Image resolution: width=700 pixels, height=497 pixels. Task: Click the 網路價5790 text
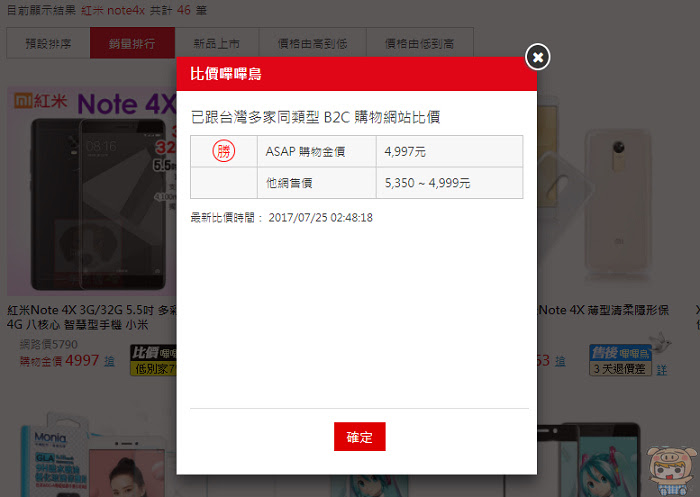(x=49, y=344)
